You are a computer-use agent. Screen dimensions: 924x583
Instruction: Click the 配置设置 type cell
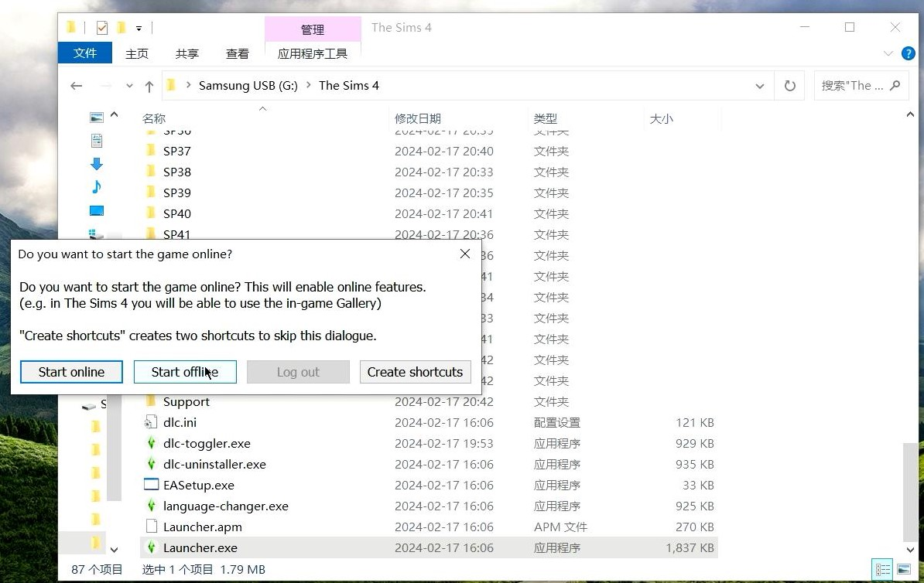point(557,422)
